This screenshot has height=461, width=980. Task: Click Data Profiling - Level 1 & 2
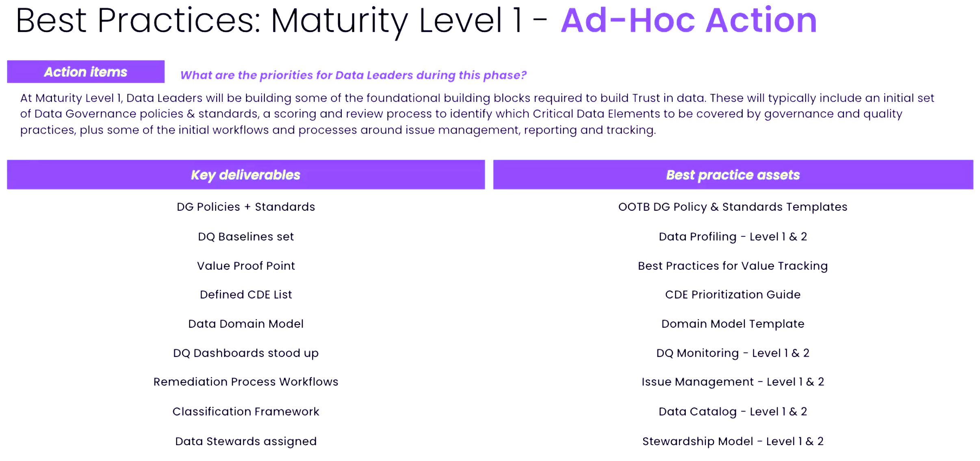pos(733,236)
